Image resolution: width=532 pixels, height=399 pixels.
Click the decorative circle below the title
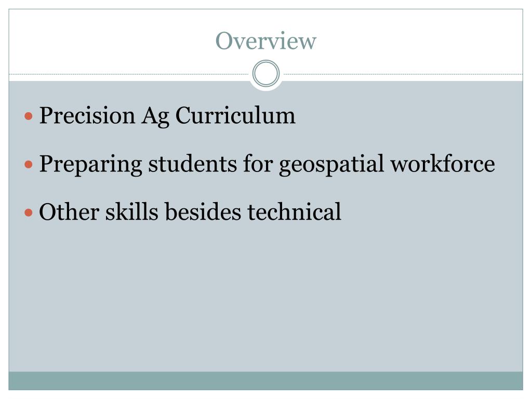(x=266, y=74)
